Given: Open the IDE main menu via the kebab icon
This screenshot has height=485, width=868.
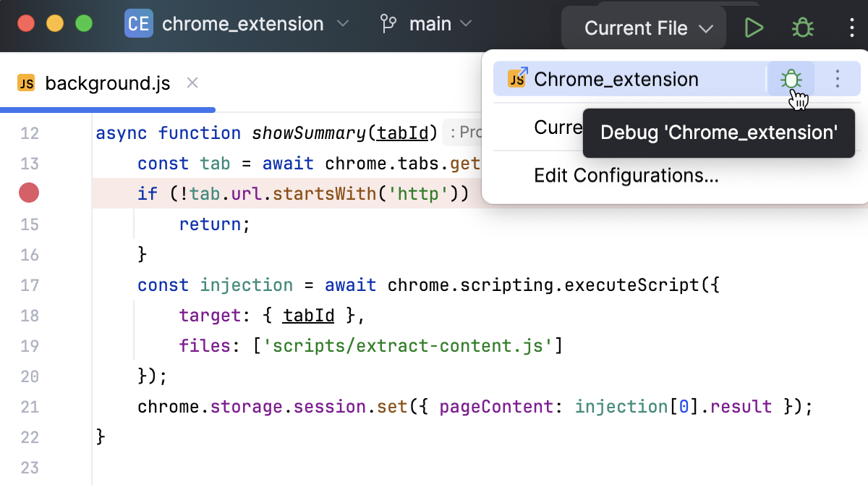Looking at the screenshot, I should click(851, 28).
